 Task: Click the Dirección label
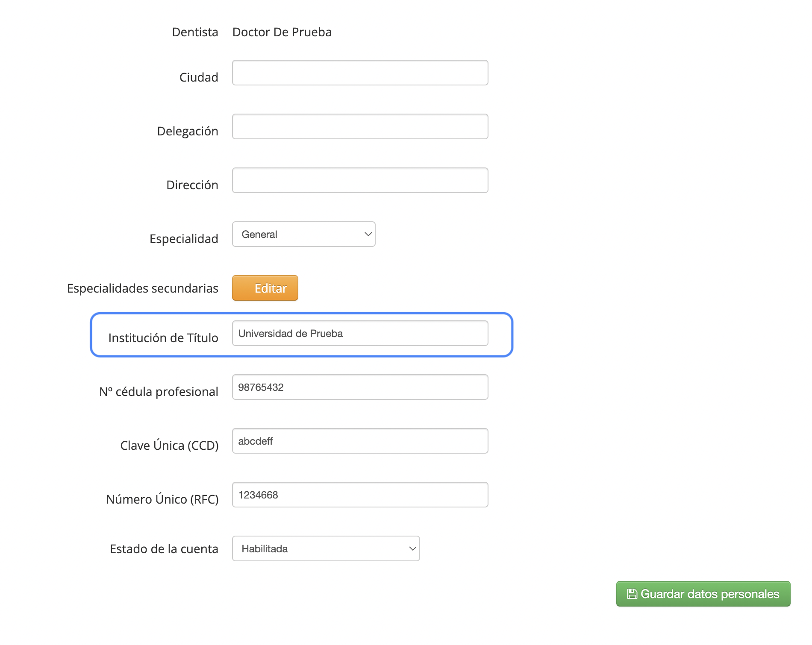(x=192, y=185)
